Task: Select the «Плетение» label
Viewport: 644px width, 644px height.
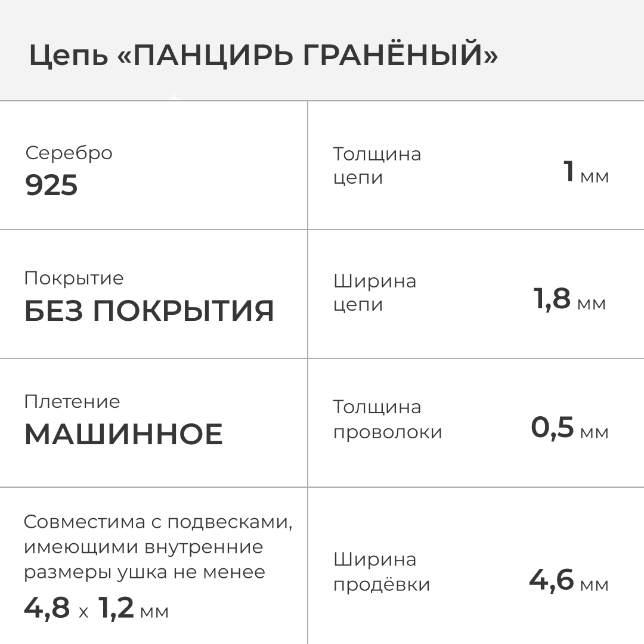Action: pos(72,401)
